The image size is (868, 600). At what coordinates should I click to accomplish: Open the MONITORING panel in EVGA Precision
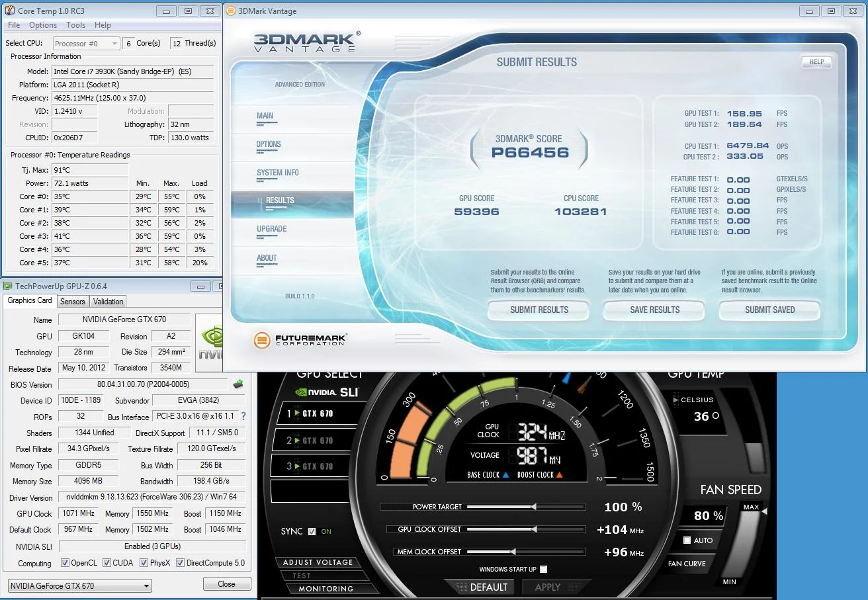click(325, 589)
